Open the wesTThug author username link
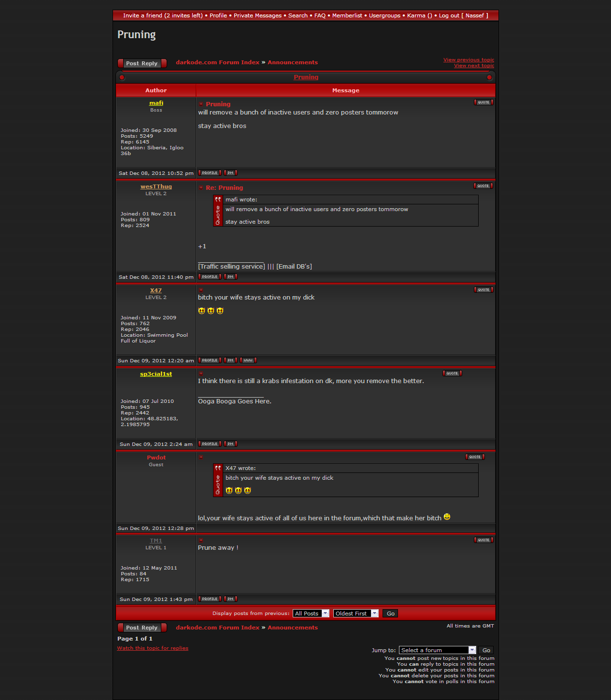Image resolution: width=611 pixels, height=700 pixels. coord(156,186)
